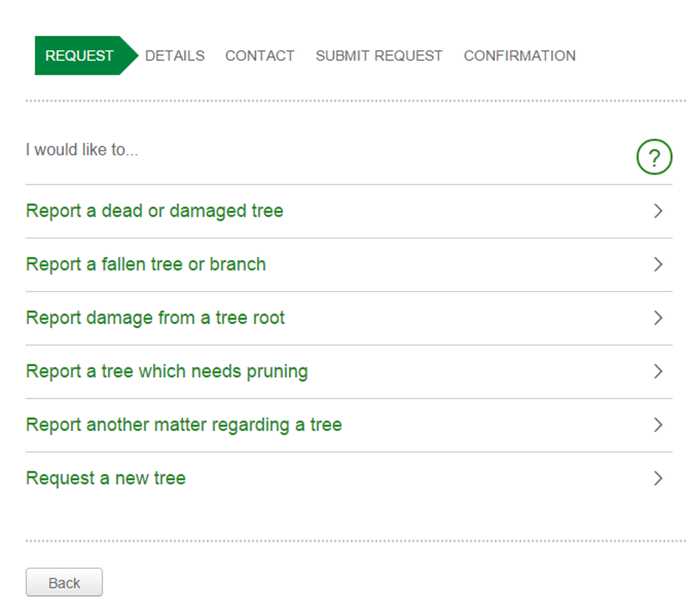Open the green question mark help icon

pyautogui.click(x=654, y=157)
